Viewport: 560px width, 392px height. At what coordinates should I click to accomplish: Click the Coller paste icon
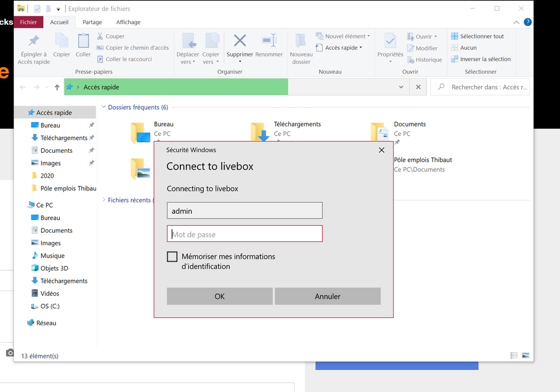click(83, 41)
